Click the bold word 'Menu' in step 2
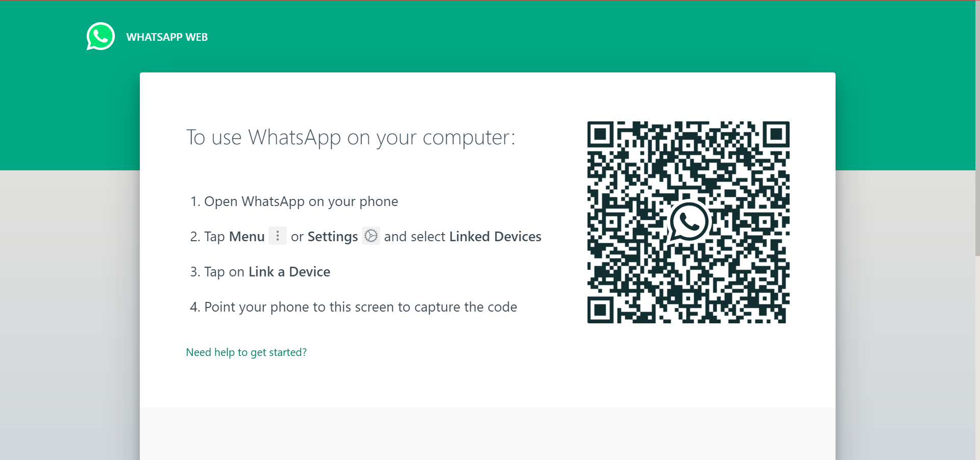Image resolution: width=980 pixels, height=460 pixels. point(247,237)
